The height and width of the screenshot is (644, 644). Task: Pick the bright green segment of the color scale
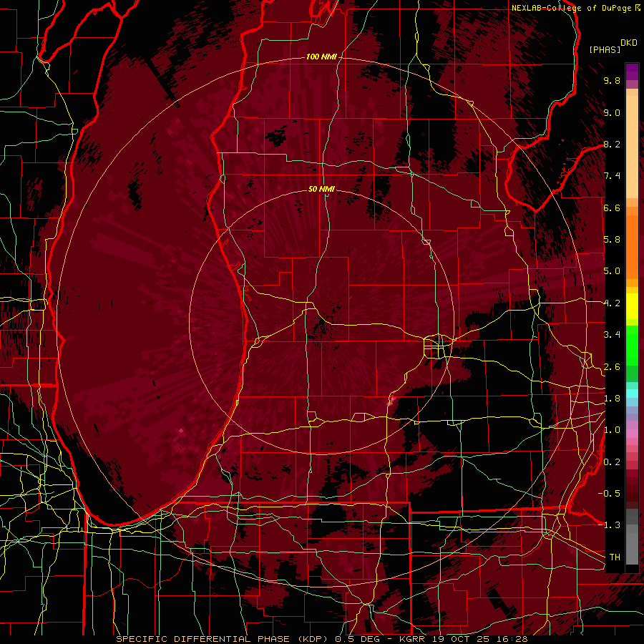pos(632,344)
